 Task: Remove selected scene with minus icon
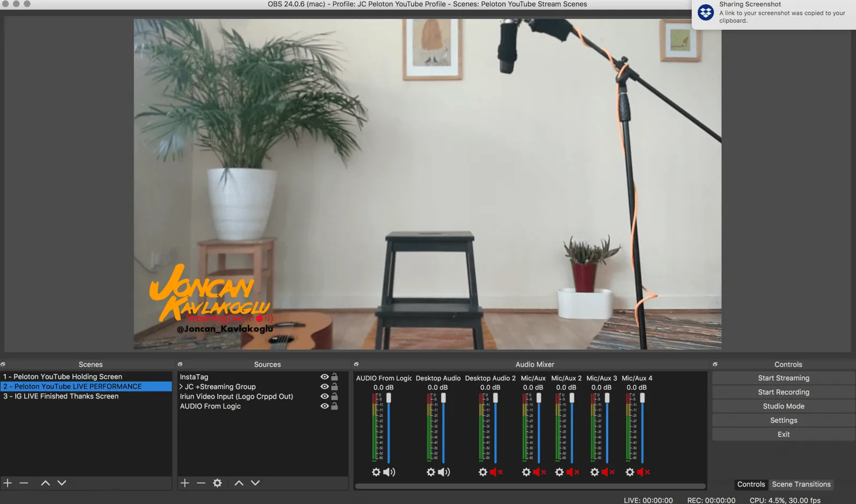(24, 483)
